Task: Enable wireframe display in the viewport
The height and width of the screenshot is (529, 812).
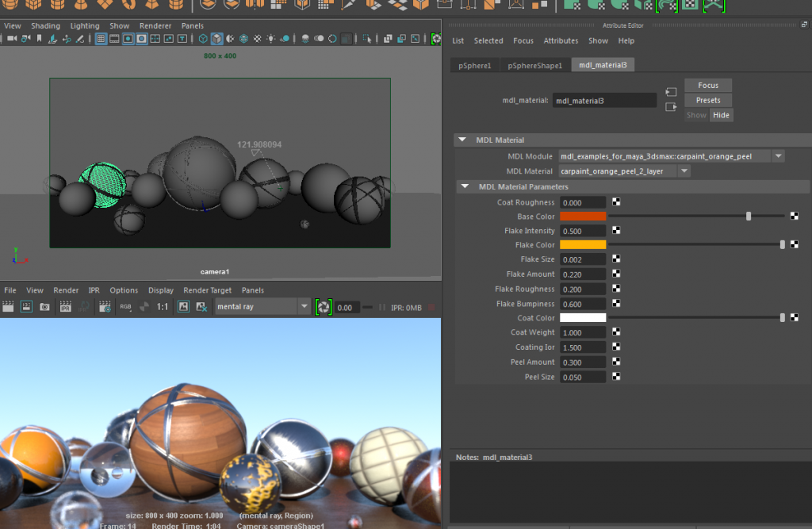Action: (x=203, y=37)
